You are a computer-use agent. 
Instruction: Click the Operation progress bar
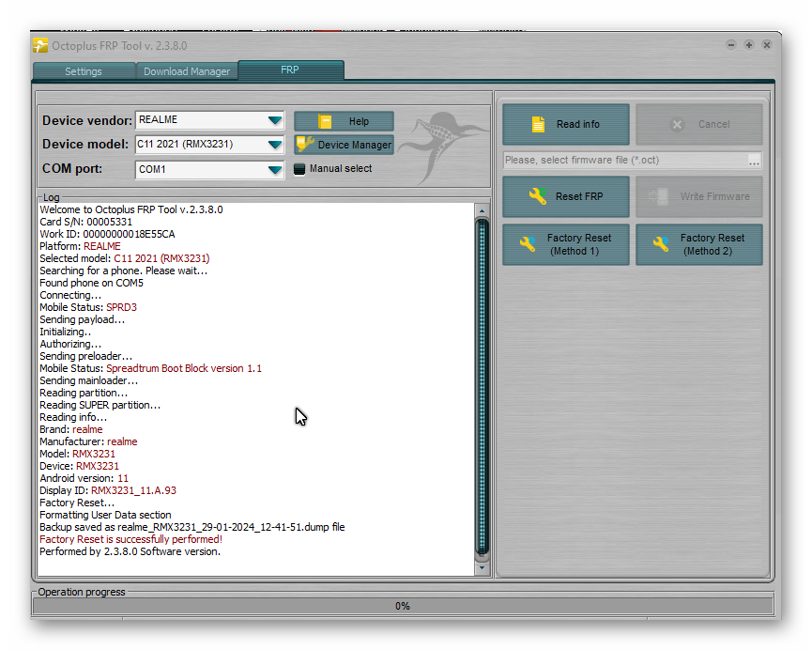[402, 606]
